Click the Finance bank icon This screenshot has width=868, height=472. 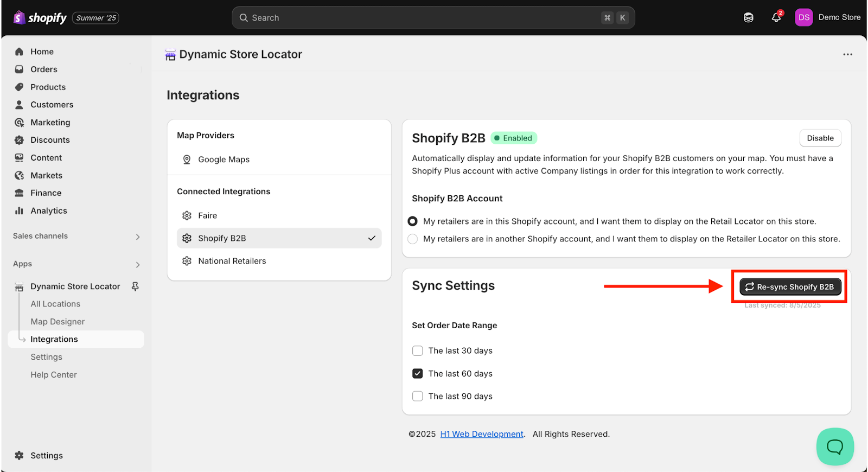[20, 193]
